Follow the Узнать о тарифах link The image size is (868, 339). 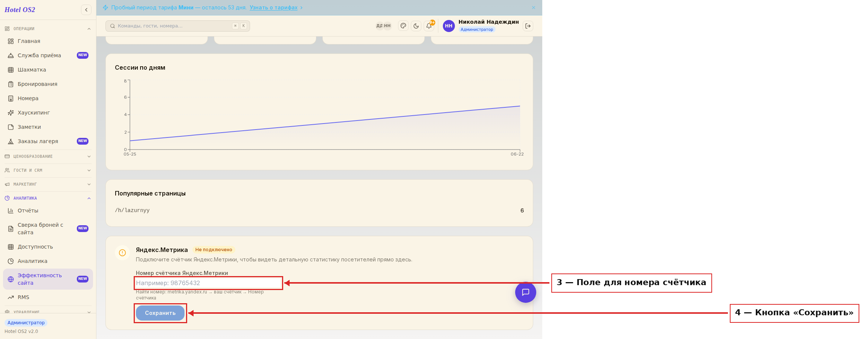(274, 8)
